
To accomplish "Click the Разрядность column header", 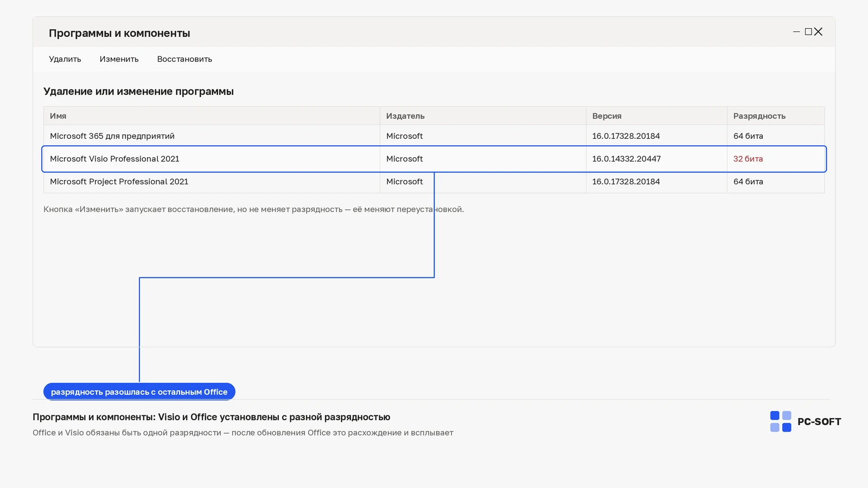I will pyautogui.click(x=776, y=116).
